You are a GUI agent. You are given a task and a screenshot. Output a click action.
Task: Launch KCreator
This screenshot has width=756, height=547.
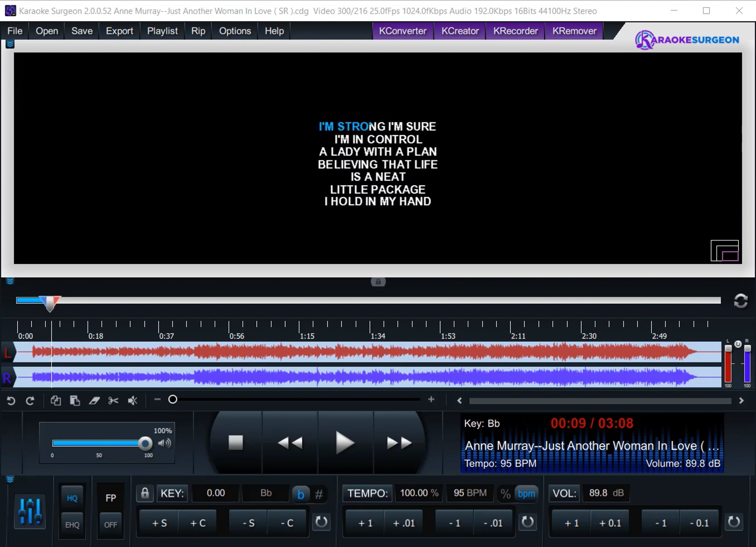click(460, 31)
